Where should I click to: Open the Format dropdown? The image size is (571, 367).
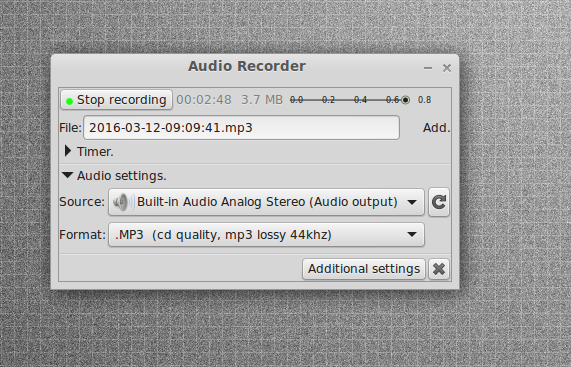pyautogui.click(x=267, y=235)
